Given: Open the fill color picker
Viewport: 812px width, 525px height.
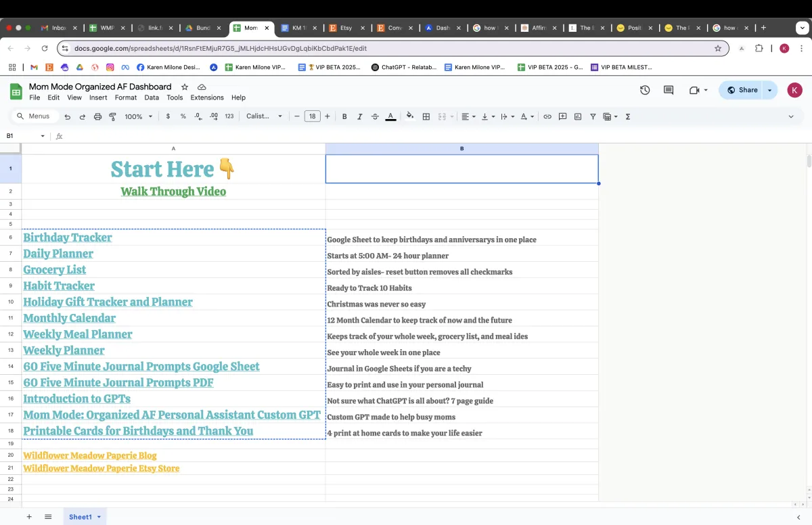Looking at the screenshot, I should coord(409,116).
